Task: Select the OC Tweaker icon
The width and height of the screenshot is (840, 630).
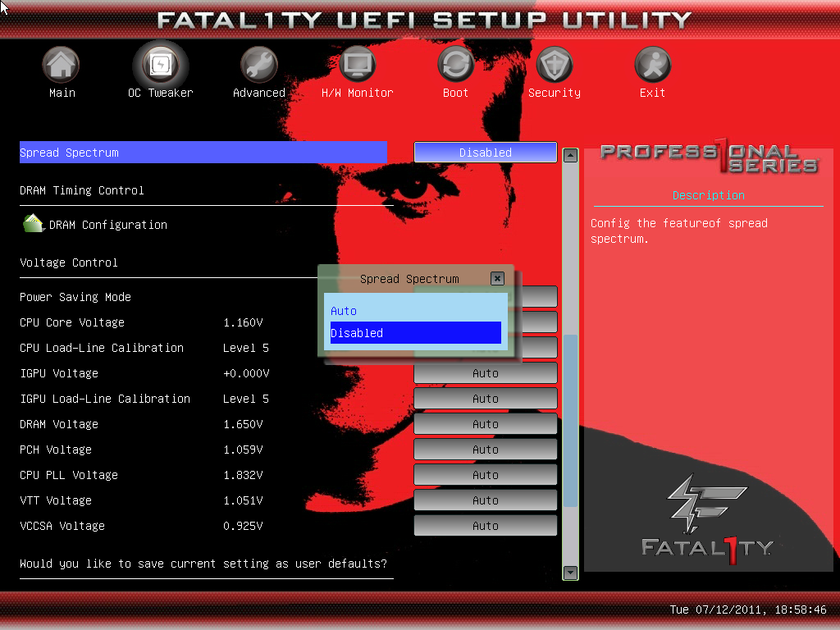Action: click(160, 65)
